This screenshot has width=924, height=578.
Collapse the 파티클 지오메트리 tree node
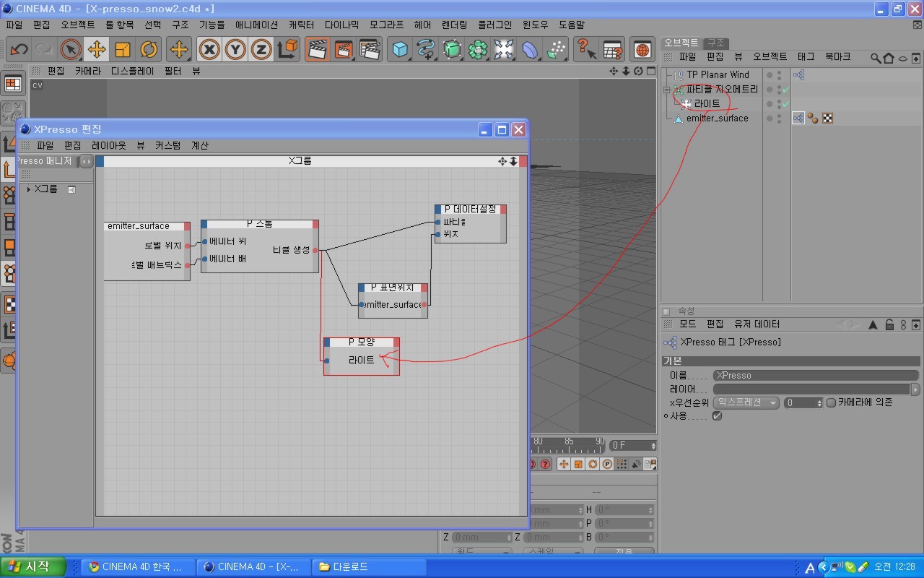[668, 90]
